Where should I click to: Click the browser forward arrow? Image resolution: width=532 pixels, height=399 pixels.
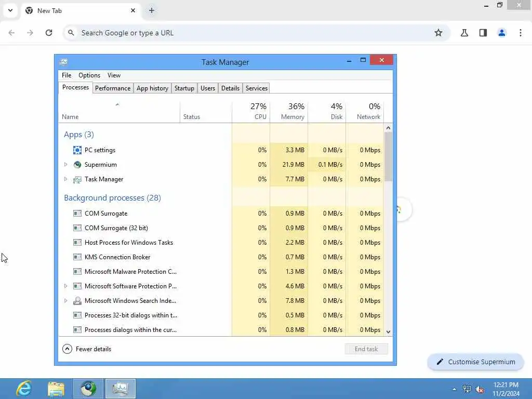coord(30,33)
